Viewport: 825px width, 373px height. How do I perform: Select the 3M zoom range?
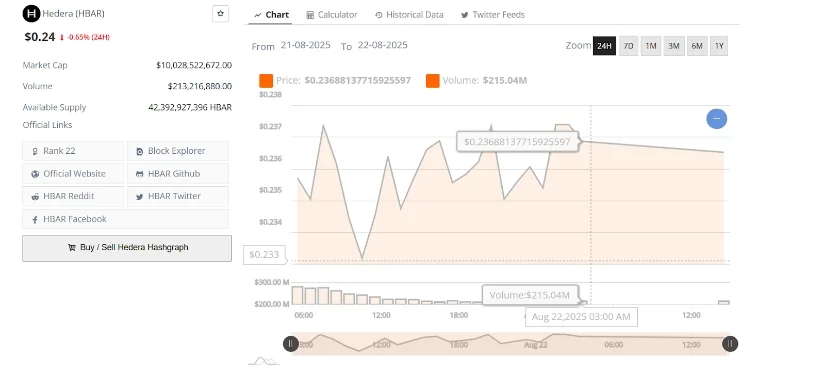[x=673, y=46]
